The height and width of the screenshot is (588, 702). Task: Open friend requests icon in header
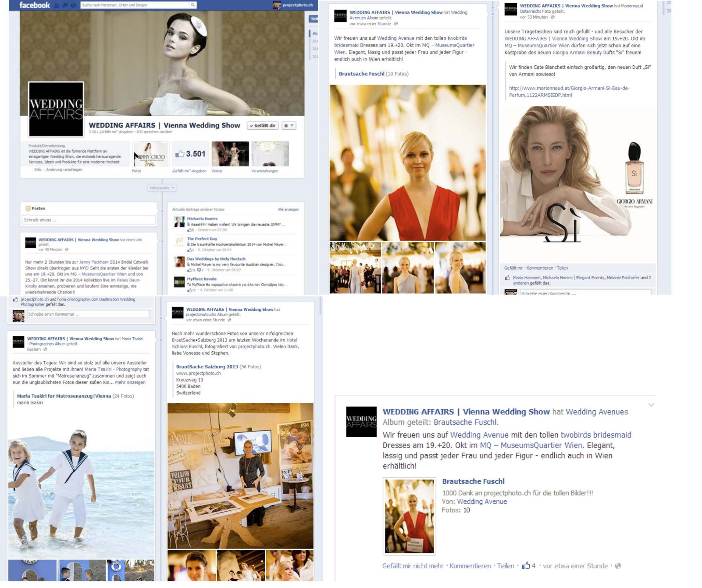pos(57,6)
